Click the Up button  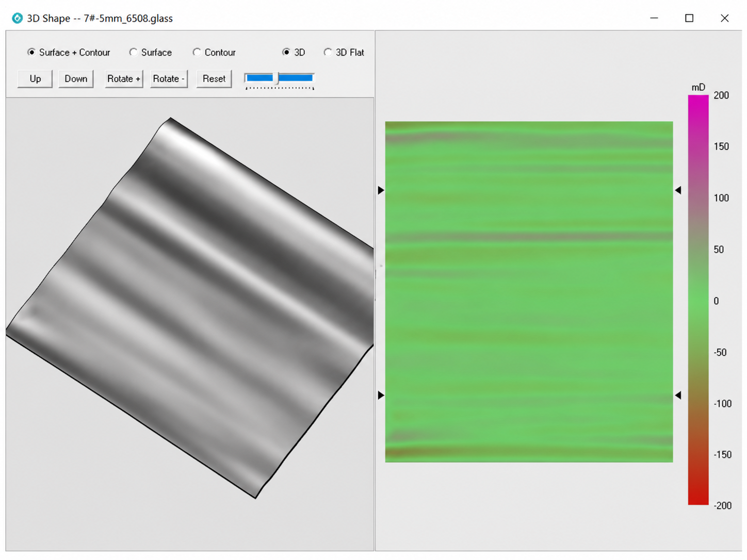(x=35, y=79)
